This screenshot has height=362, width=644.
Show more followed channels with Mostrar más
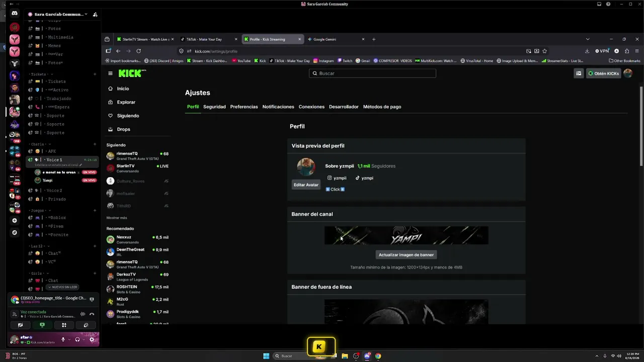(117, 218)
